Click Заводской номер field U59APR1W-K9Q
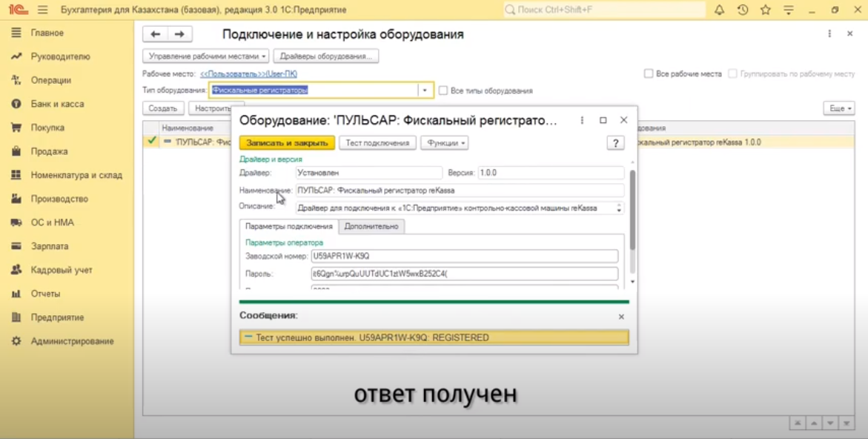Image resolution: width=868 pixels, height=439 pixels. point(465,256)
